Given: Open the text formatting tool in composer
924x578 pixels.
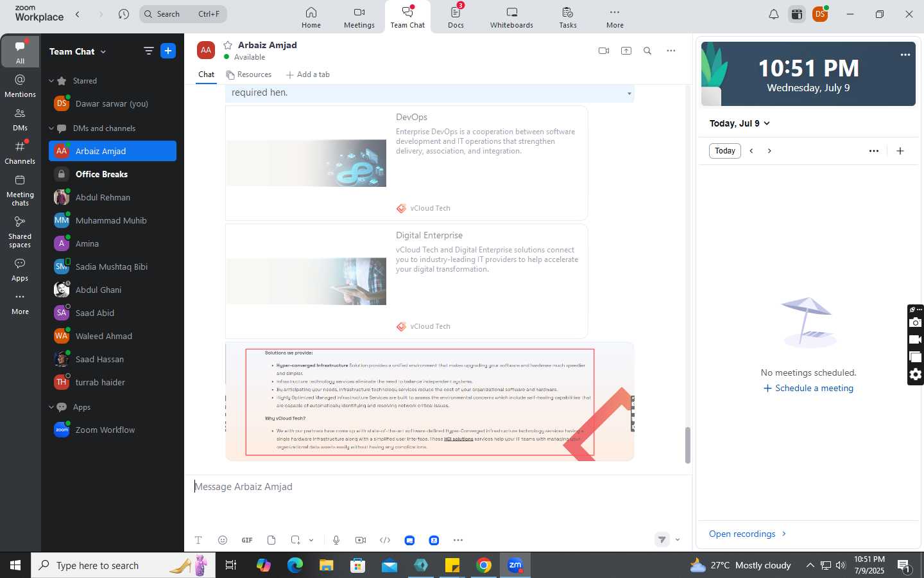Looking at the screenshot, I should [198, 540].
